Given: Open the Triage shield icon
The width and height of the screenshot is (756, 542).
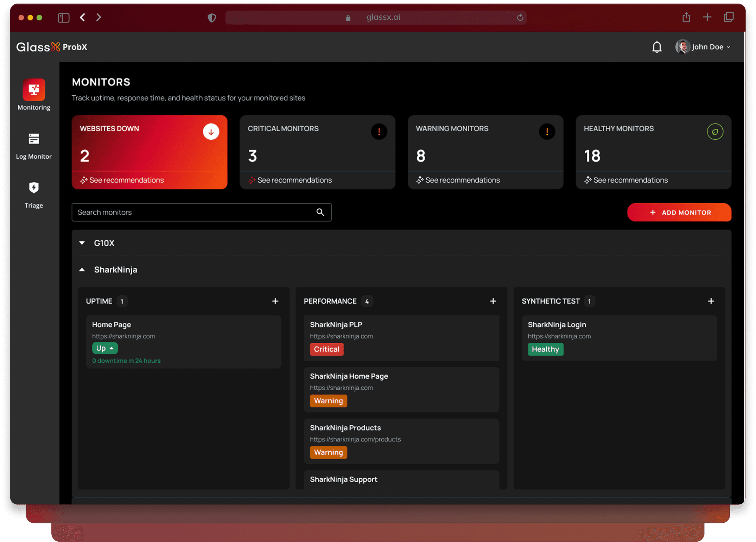Looking at the screenshot, I should click(x=34, y=187).
